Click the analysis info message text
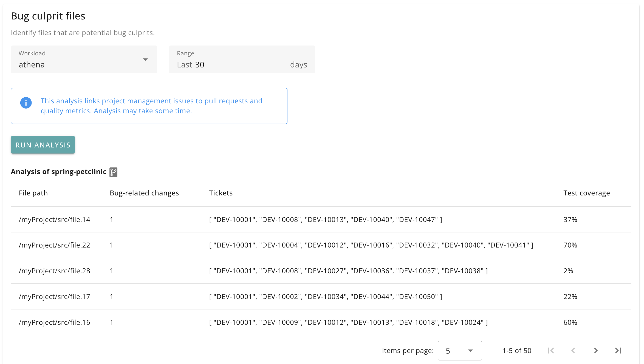Viewport: 644px width, 364px height. click(151, 106)
